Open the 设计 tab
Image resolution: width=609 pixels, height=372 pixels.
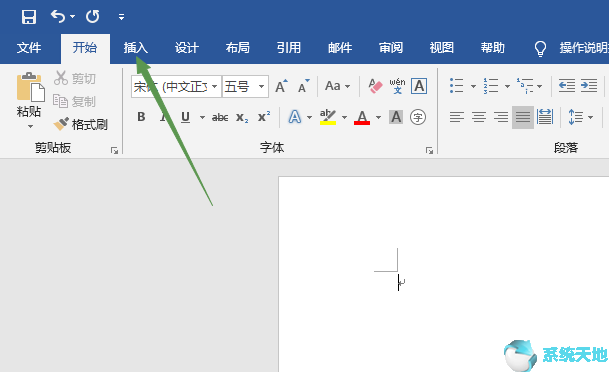click(x=186, y=48)
